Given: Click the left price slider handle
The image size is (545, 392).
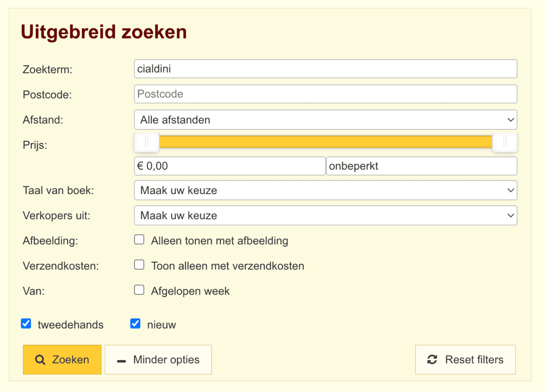Looking at the screenshot, I should click(x=146, y=142).
